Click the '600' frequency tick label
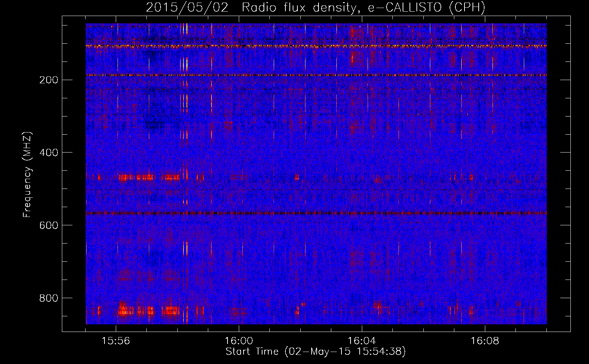The width and height of the screenshot is (589, 364). click(49, 225)
